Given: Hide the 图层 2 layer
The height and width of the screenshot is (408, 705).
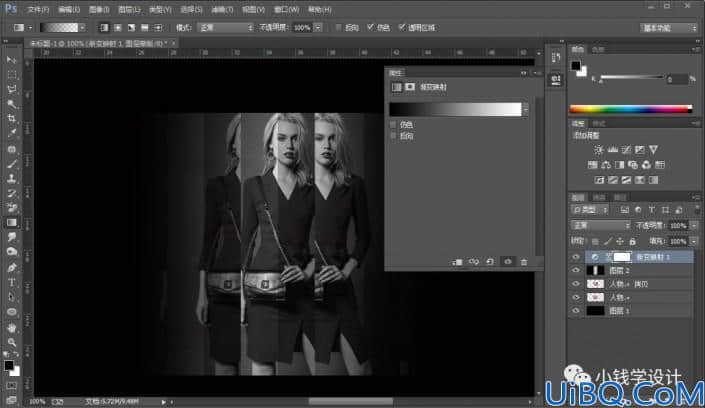Looking at the screenshot, I should click(x=576, y=270).
